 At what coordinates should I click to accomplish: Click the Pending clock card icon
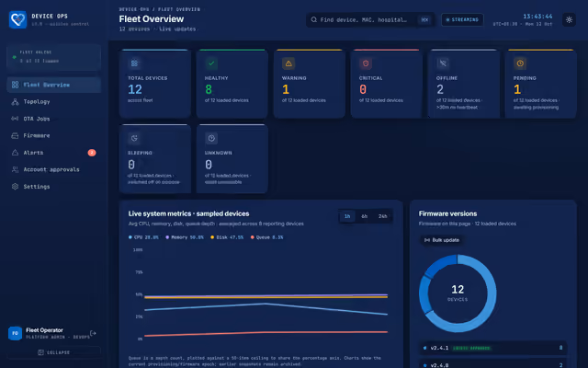point(520,63)
